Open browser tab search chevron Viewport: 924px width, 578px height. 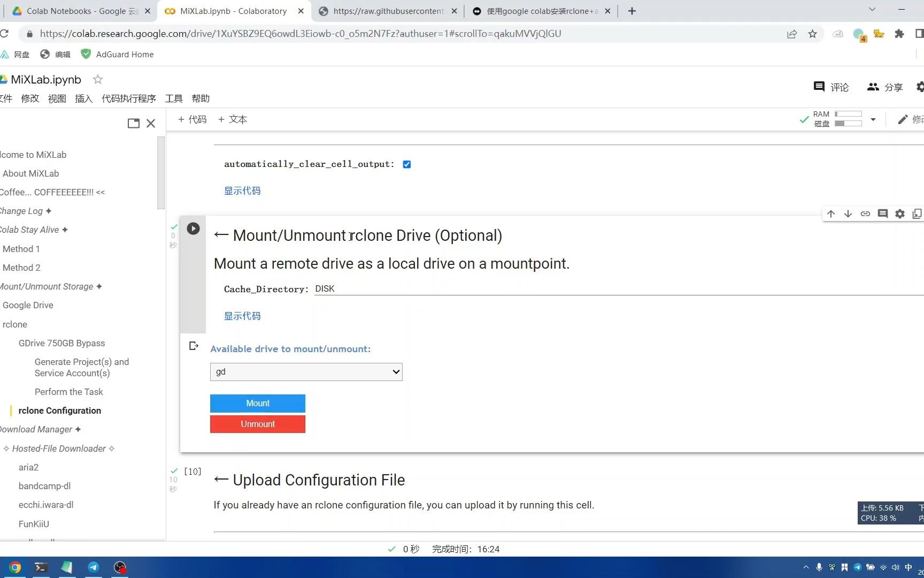click(872, 10)
